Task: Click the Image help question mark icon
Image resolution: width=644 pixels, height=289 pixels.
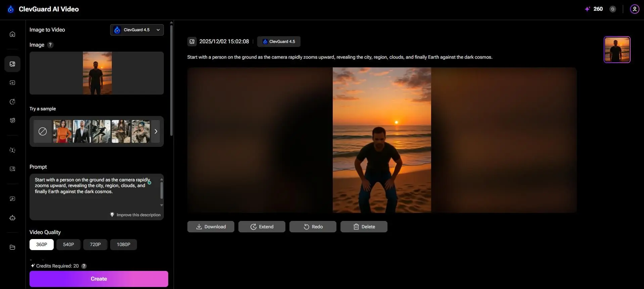Action: coord(50,45)
